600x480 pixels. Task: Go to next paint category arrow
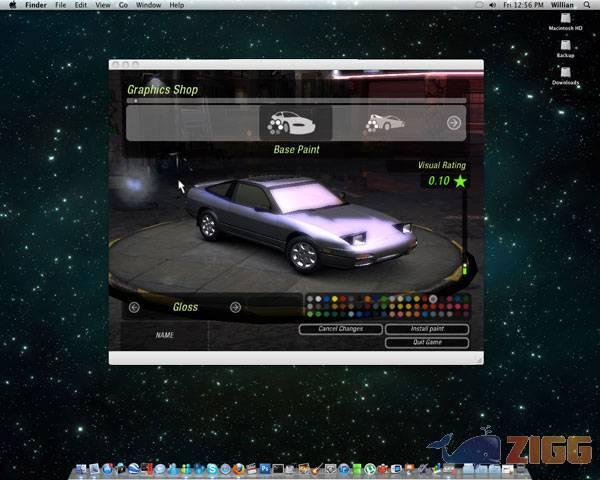[454, 123]
